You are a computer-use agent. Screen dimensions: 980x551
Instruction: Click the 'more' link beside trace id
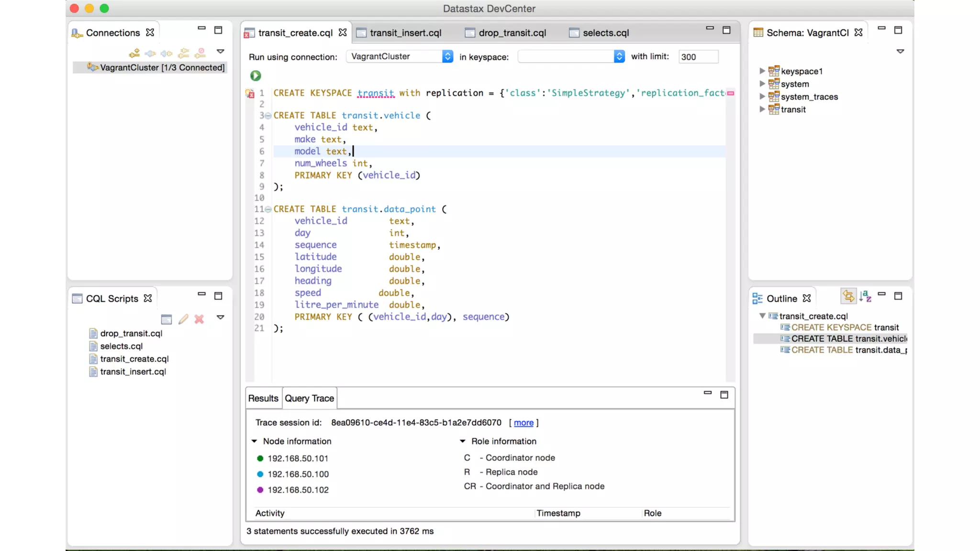pos(523,422)
